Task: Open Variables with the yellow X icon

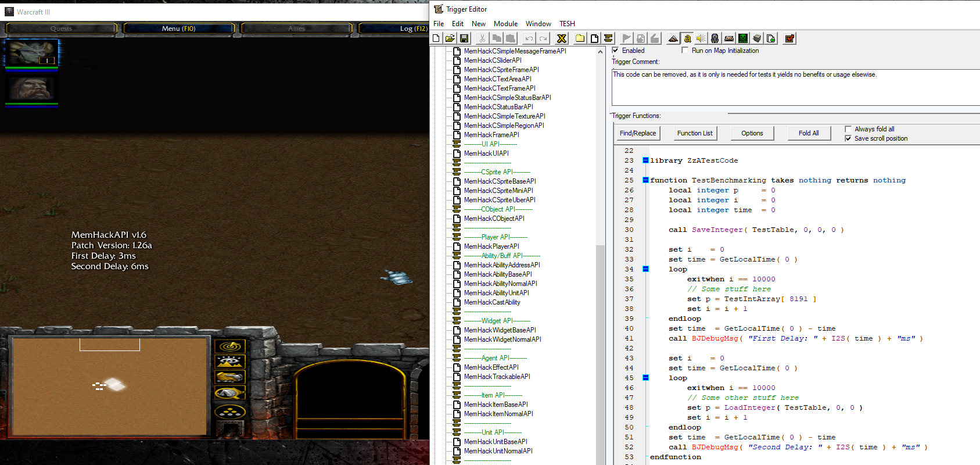Action: coord(562,38)
